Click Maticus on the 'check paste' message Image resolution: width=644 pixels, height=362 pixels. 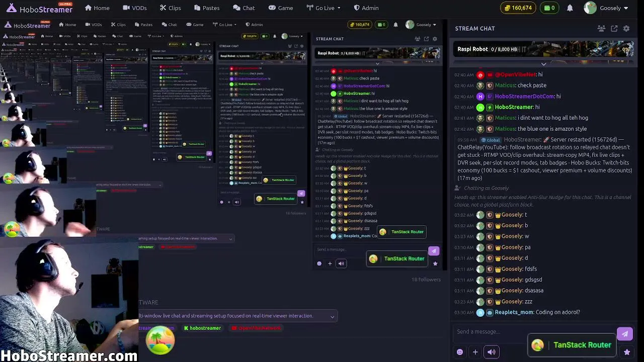(505, 85)
